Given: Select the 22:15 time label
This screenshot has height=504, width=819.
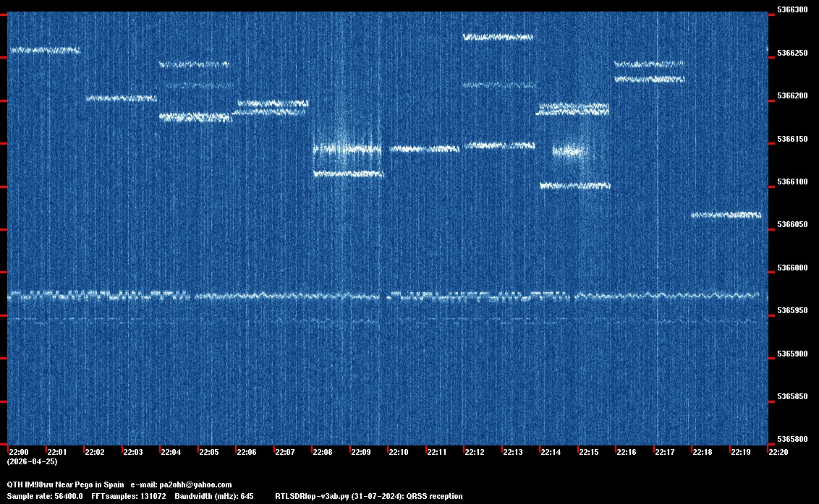Looking at the screenshot, I should click(x=589, y=452).
